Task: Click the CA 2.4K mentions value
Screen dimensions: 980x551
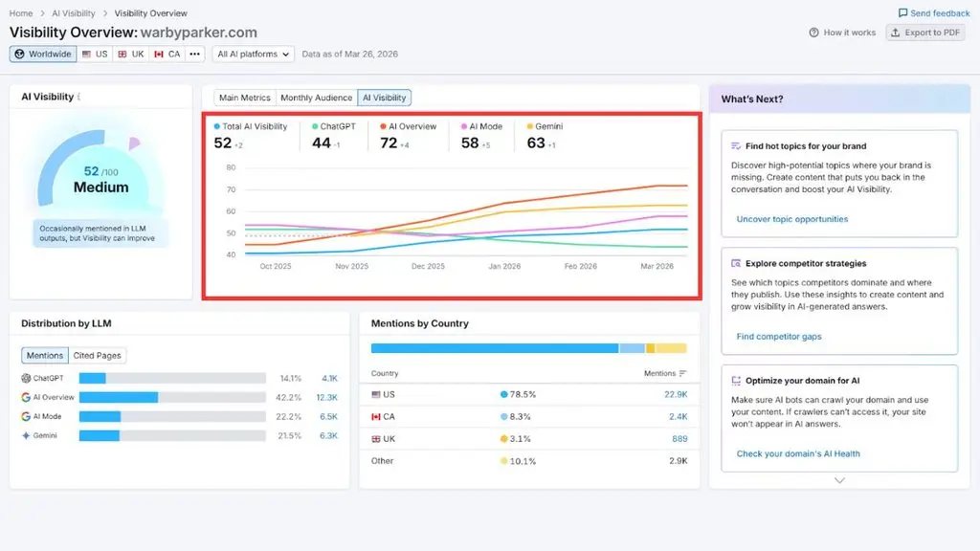Action: [679, 417]
